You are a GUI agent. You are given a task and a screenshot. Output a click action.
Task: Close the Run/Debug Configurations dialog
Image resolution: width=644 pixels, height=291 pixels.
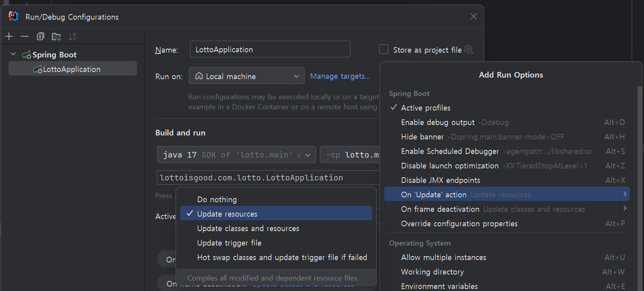tap(473, 16)
